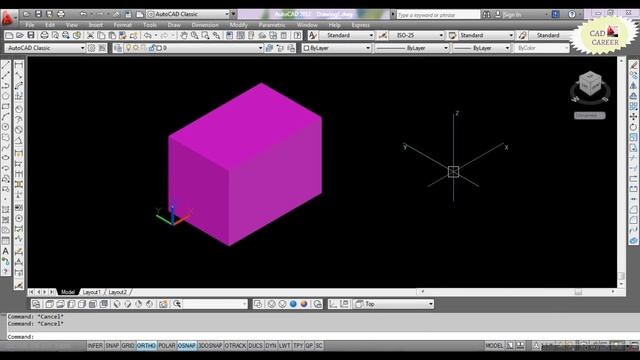Select the Linear dimension tool
640x360 pixels.
(19, 65)
